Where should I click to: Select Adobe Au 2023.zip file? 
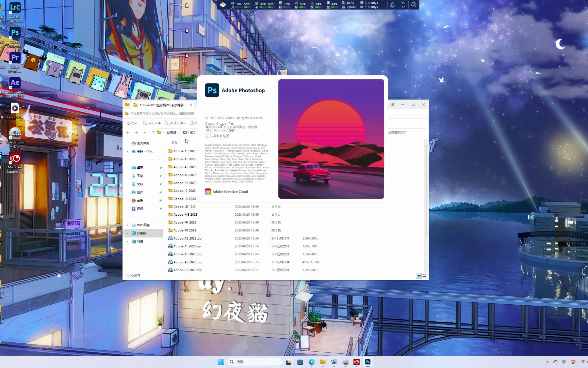coord(185,262)
